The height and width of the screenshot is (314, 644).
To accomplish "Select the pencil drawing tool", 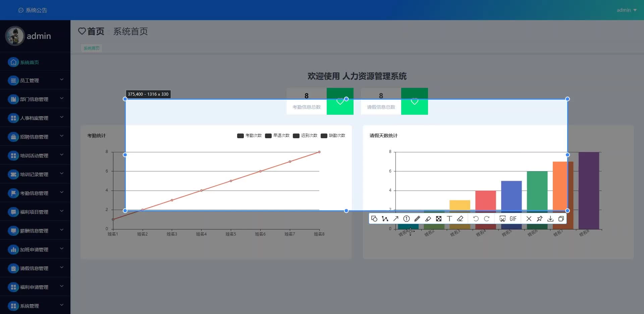I will (417, 219).
